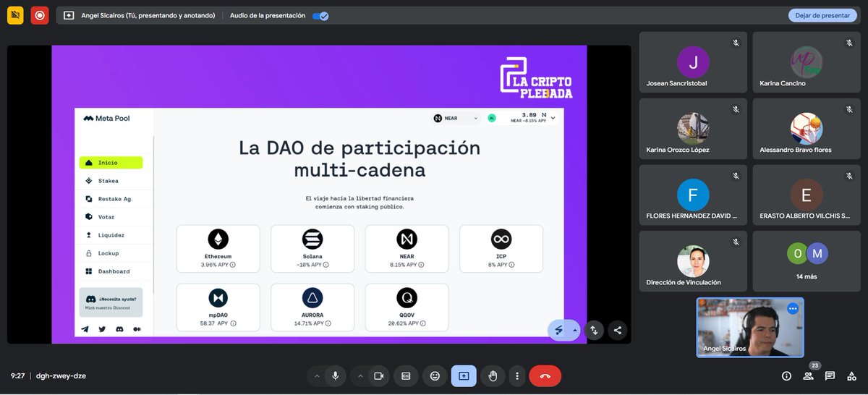Click Josean Sancristobal's participant tile

[693, 62]
